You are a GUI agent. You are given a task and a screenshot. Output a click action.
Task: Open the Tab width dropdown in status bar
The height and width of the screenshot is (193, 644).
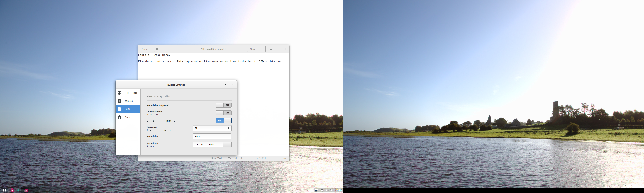pyautogui.click(x=236, y=158)
